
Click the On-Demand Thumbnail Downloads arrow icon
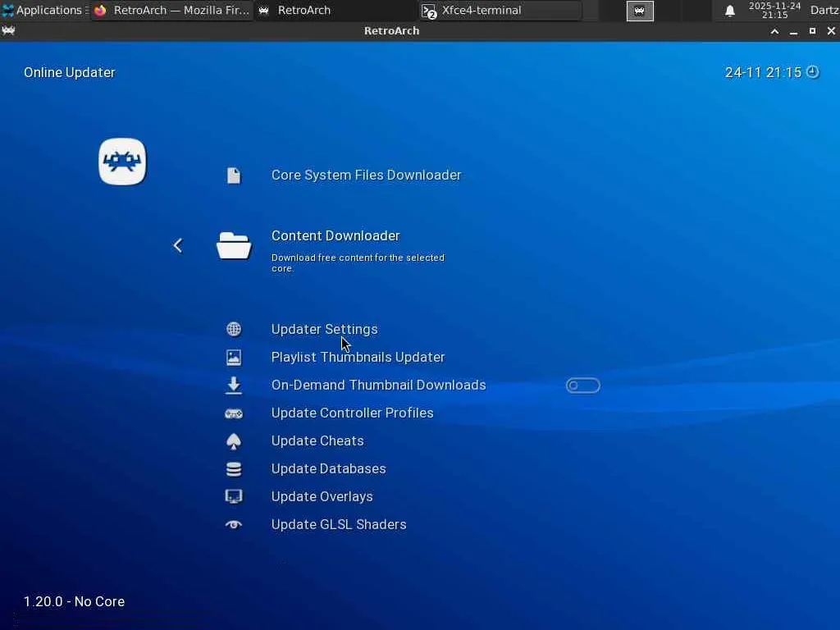point(234,386)
